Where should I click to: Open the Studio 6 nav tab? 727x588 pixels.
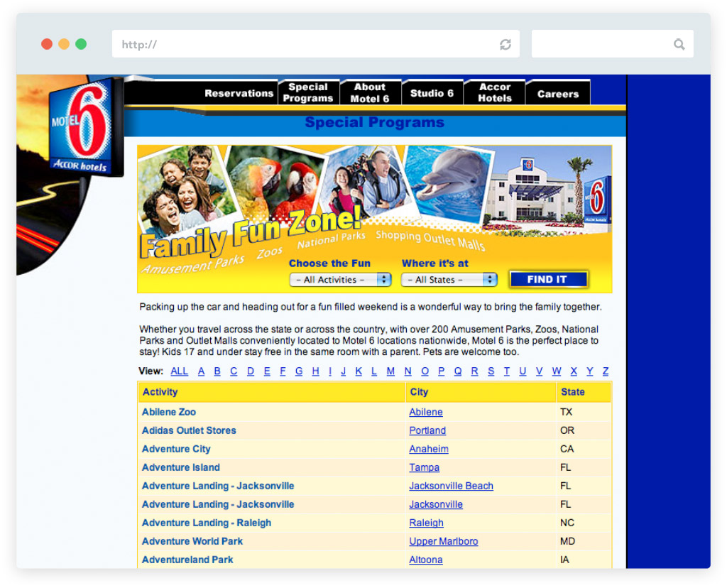[432, 92]
